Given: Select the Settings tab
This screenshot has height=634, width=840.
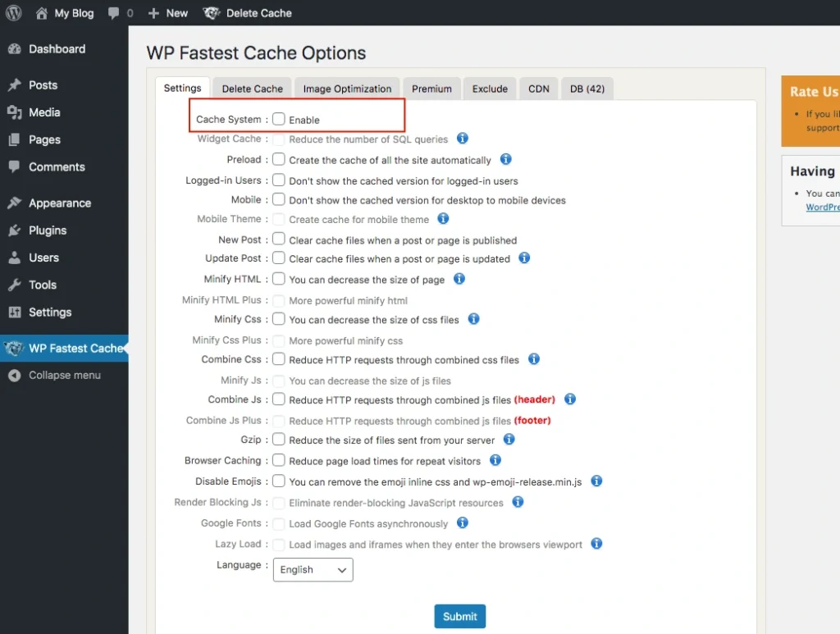Looking at the screenshot, I should point(182,89).
